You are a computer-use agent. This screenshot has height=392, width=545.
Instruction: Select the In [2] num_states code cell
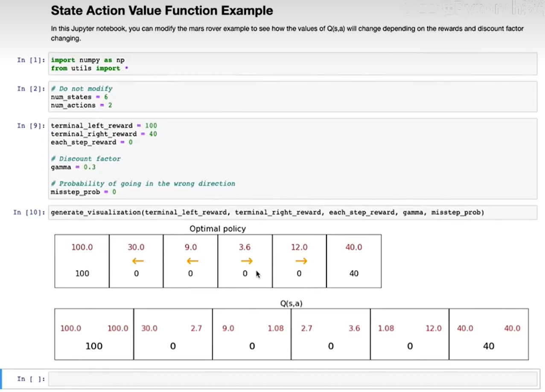(292, 97)
